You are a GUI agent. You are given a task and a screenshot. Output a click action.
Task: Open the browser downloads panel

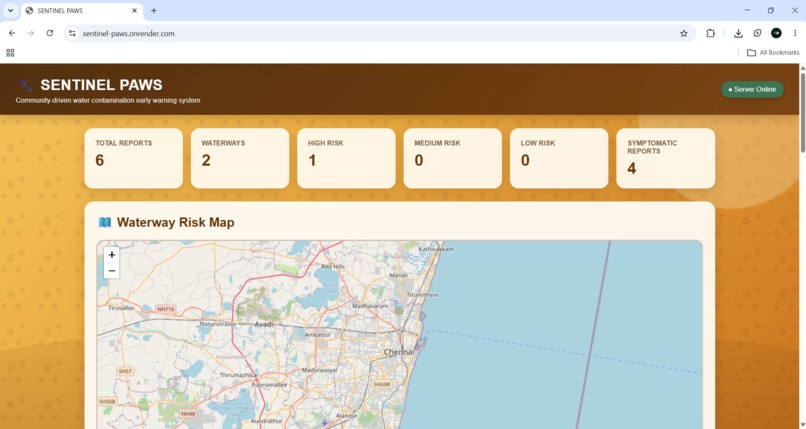(738, 33)
